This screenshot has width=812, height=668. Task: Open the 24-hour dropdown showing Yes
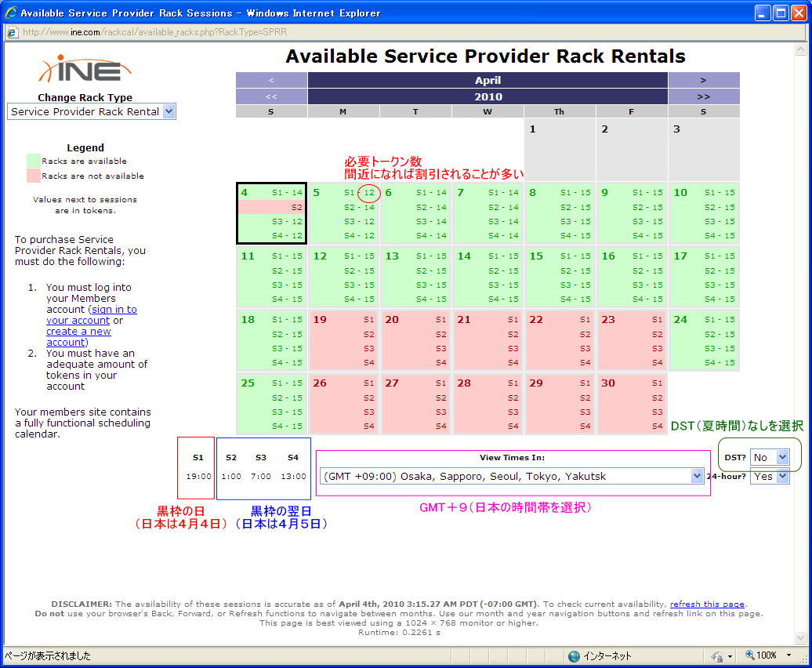(770, 477)
